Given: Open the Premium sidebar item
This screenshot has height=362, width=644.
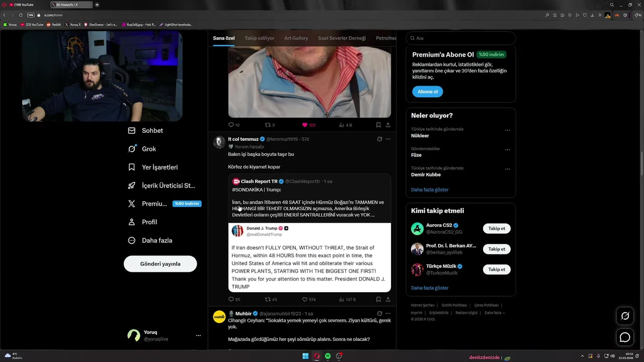Looking at the screenshot, I should 164,204.
